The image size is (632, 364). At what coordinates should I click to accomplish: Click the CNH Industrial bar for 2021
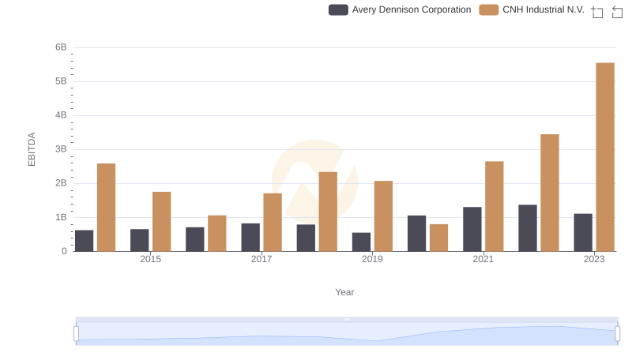(x=495, y=206)
